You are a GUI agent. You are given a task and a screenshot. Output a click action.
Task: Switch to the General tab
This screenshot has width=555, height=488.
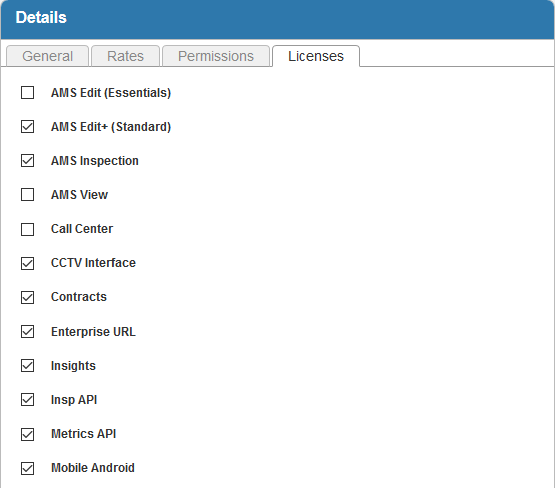click(x=47, y=56)
